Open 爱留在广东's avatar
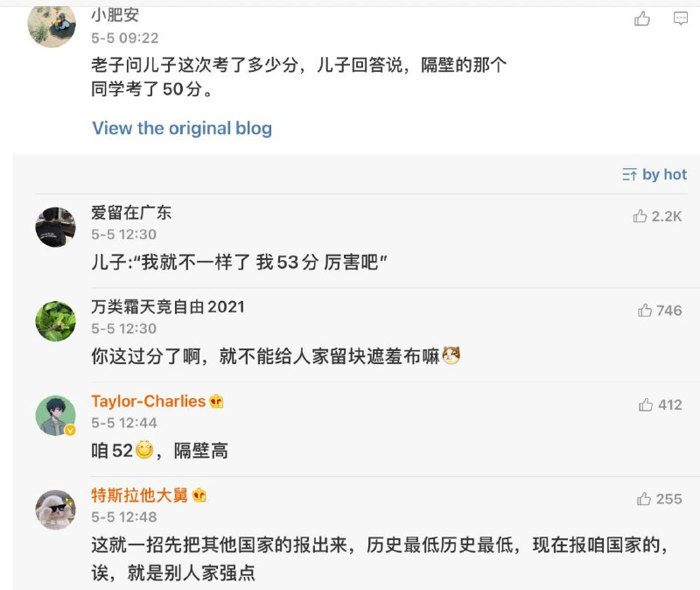 55,227
